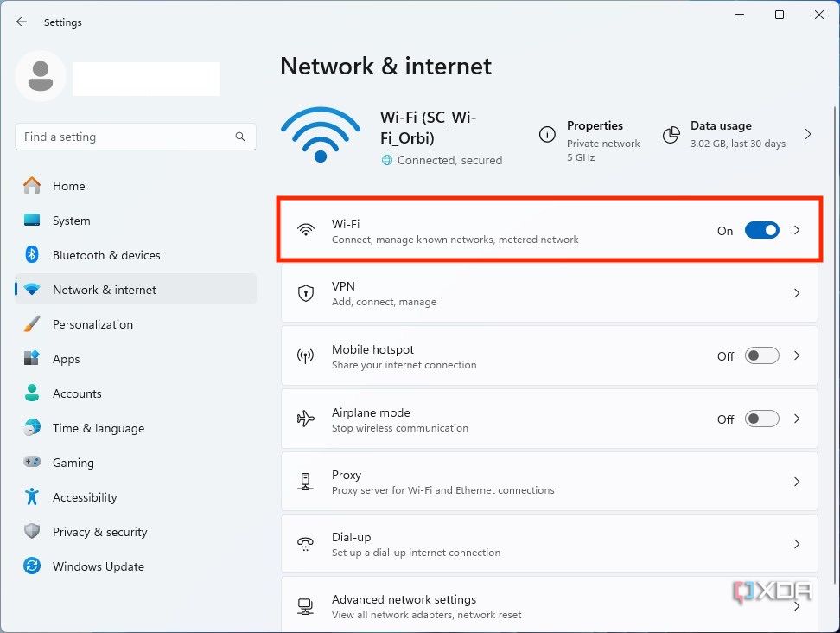Open the Properties link
This screenshot has width=840, height=633.
click(x=595, y=125)
